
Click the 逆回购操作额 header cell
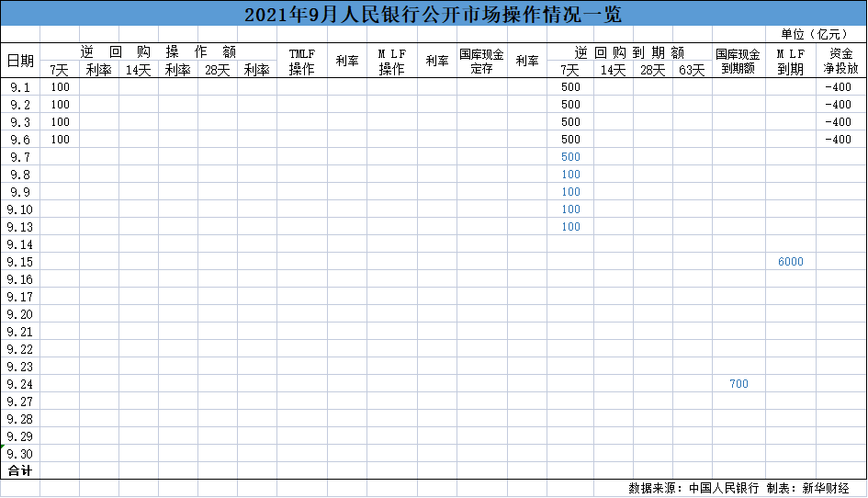click(158, 52)
